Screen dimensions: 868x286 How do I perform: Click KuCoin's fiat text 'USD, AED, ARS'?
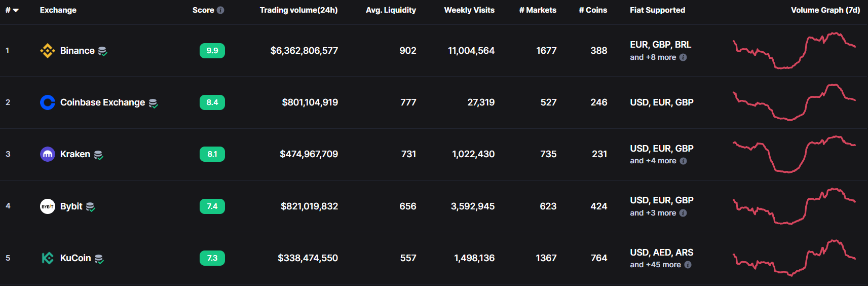(x=662, y=253)
